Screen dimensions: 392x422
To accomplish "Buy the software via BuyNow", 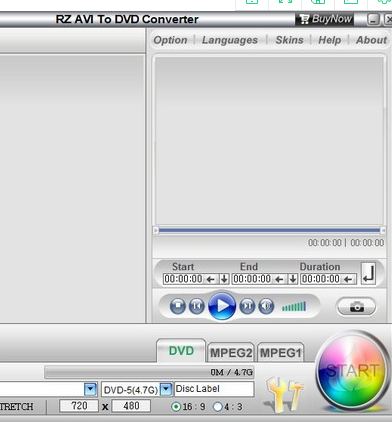I will [325, 19].
